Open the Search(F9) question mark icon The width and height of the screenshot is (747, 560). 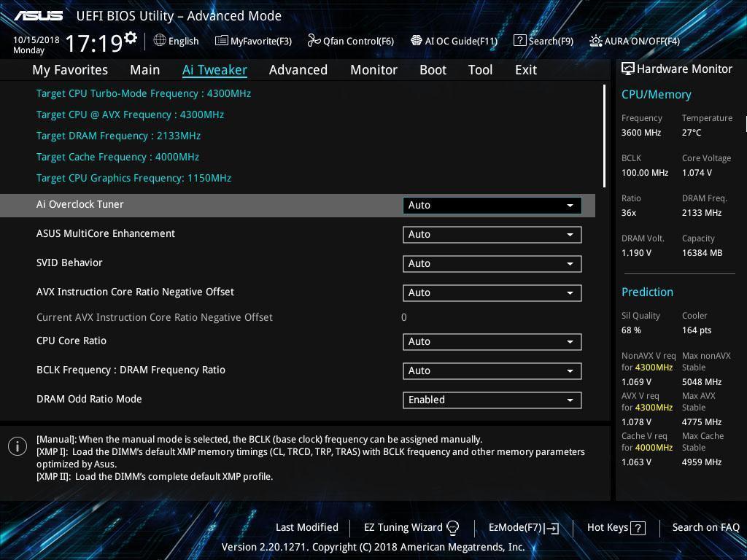pyautogui.click(x=519, y=41)
